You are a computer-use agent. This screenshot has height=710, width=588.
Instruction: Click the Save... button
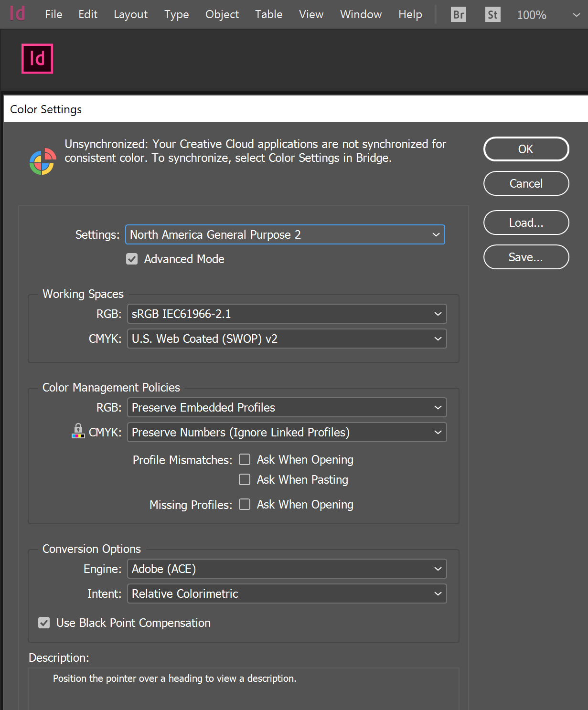pos(526,257)
